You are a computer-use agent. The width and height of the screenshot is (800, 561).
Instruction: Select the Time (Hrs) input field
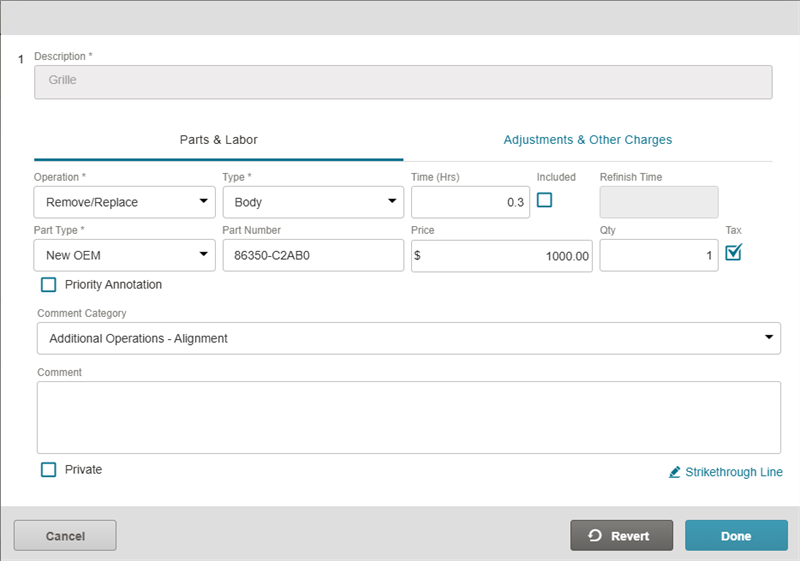470,202
